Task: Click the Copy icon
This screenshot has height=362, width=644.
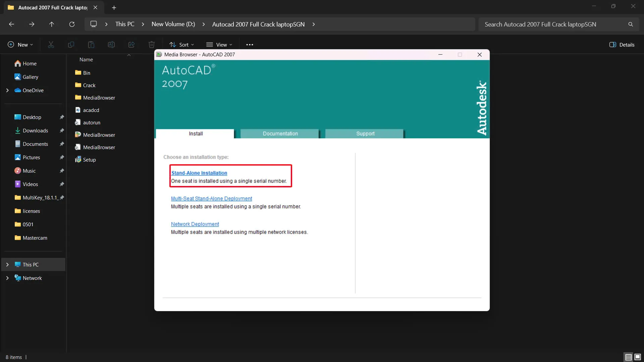Action: pyautogui.click(x=71, y=44)
